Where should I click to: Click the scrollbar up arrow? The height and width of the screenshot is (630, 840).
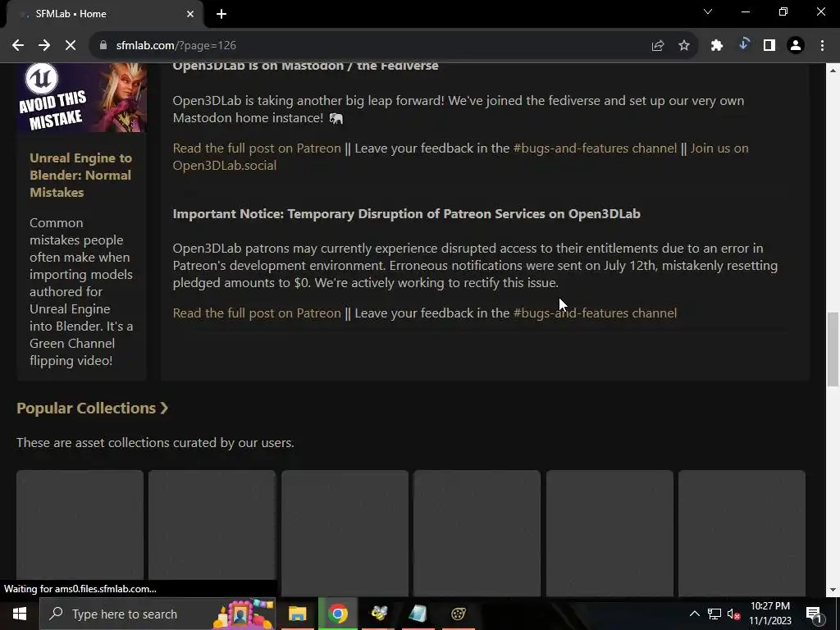[833, 71]
